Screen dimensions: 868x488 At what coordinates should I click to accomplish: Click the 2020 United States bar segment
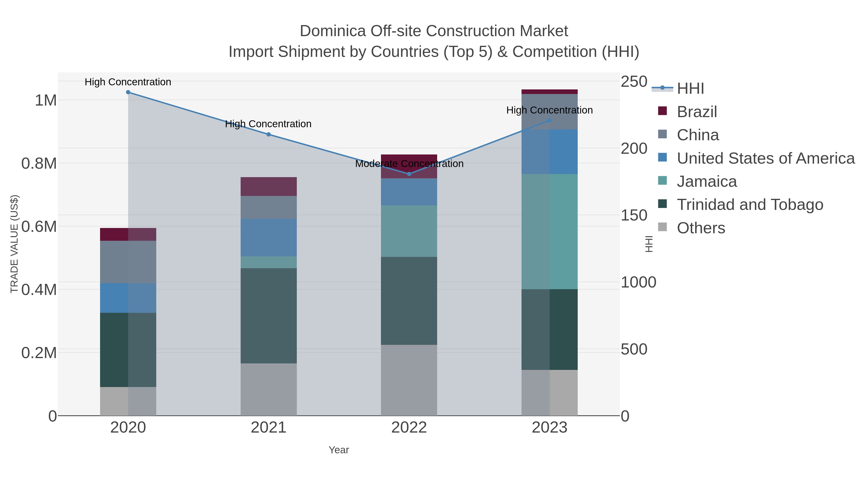(x=128, y=298)
